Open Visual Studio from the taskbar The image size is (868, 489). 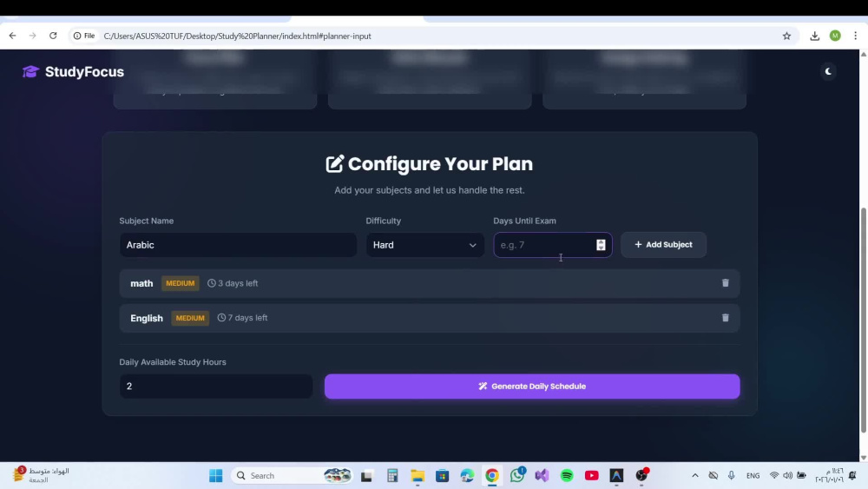(542, 475)
